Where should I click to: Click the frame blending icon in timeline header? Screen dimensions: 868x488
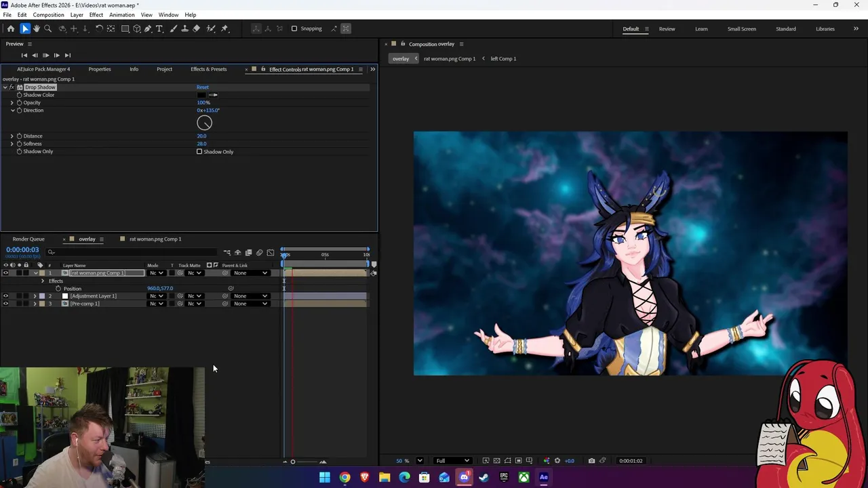[248, 253]
